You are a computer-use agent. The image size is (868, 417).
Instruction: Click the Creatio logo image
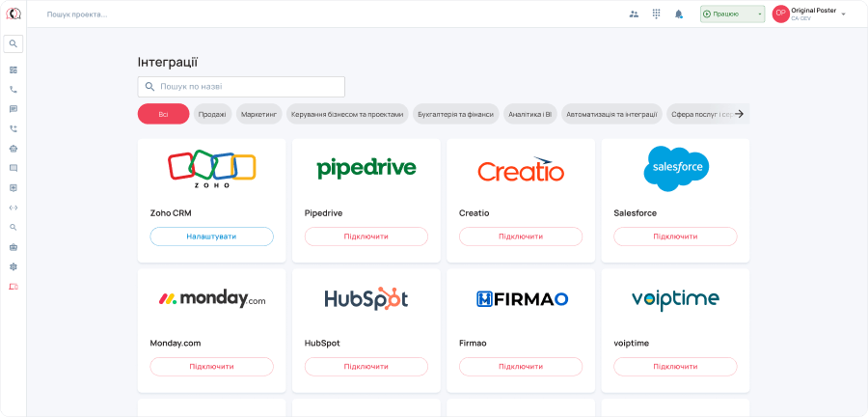coord(521,169)
